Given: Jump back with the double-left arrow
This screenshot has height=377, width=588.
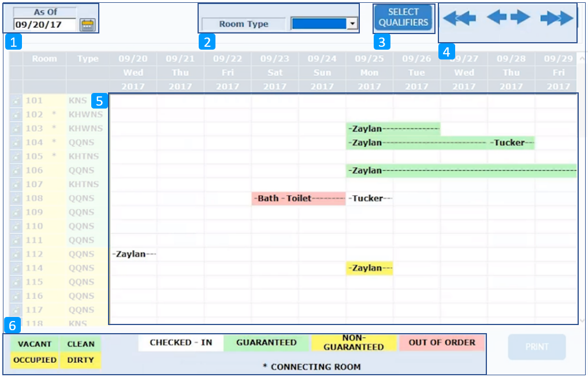Looking at the screenshot, I should [x=459, y=18].
